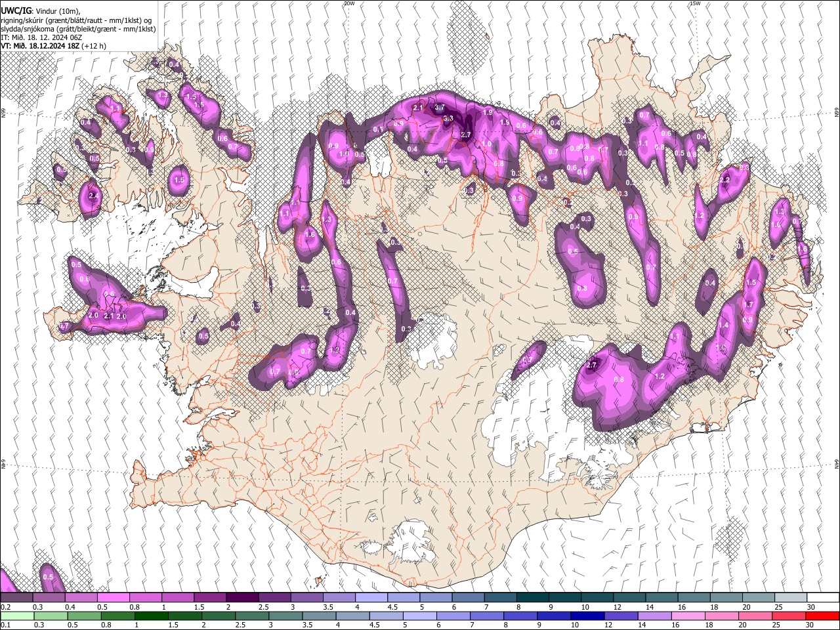The width and height of the screenshot is (840, 630).
Task: Click the '3.7' precipitation value on the map
Action: pyautogui.click(x=440, y=107)
